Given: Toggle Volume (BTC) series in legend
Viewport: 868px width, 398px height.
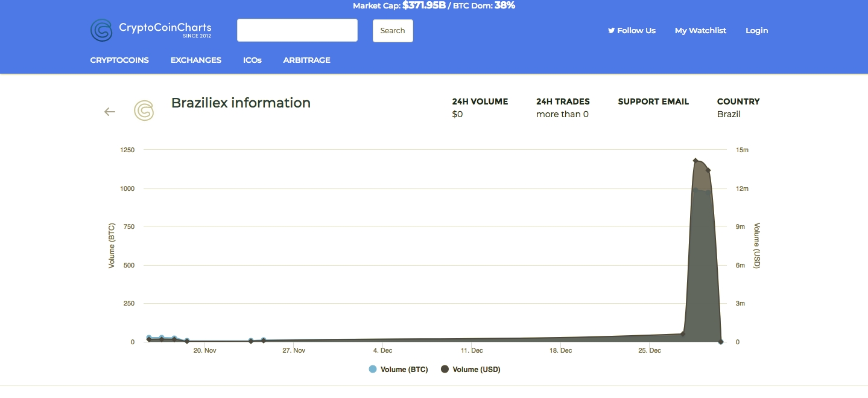Looking at the screenshot, I should coord(398,370).
